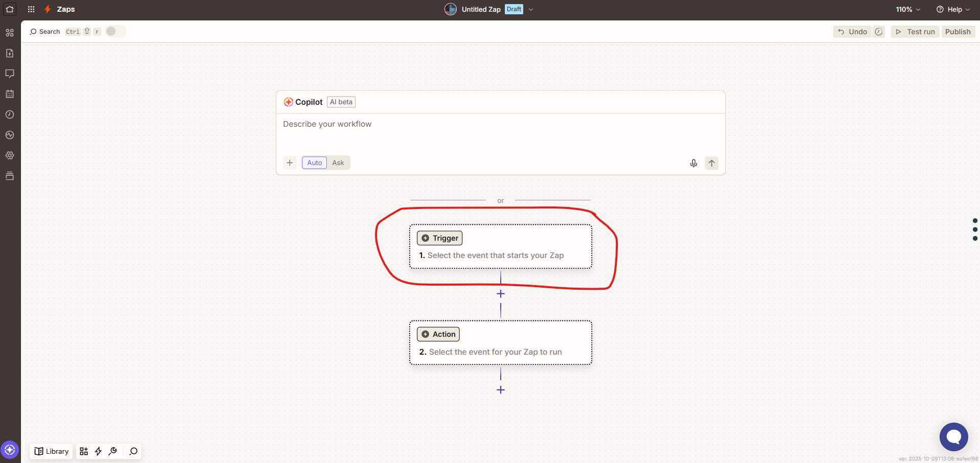Expand the Help menu
The height and width of the screenshot is (463, 980).
tap(953, 9)
